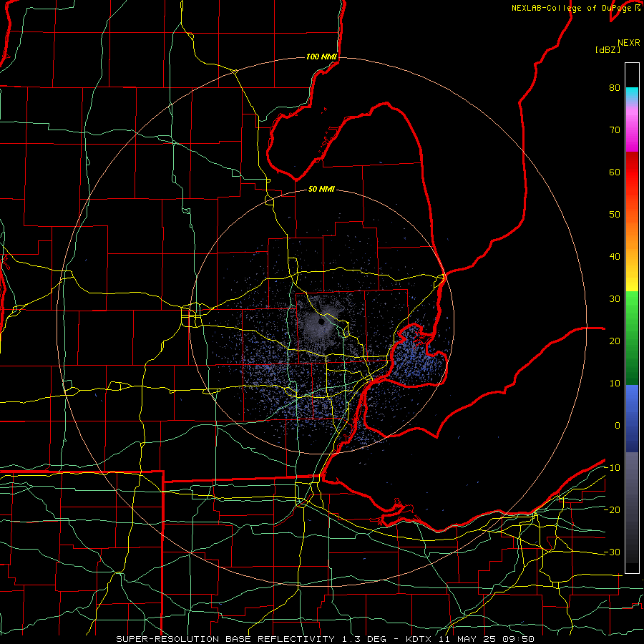Image resolution: width=644 pixels, height=644 pixels.
Task: Click the green segment of the color bar
Action: click(632, 338)
